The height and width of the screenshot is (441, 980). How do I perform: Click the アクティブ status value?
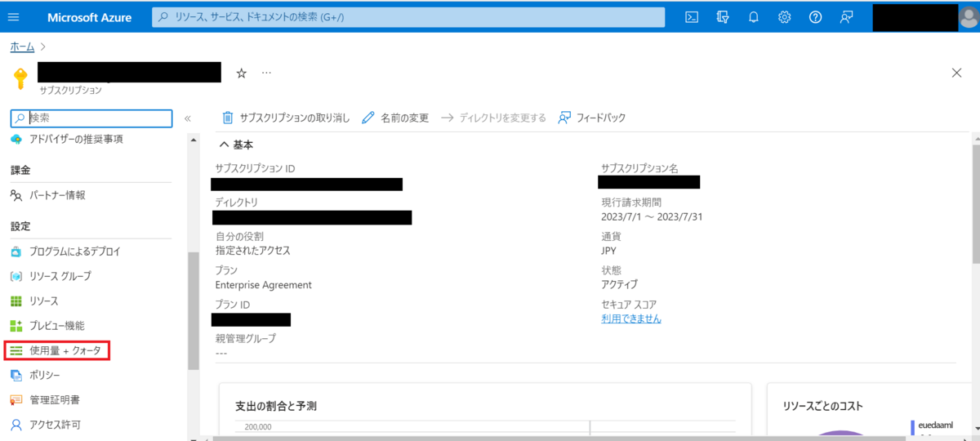pyautogui.click(x=619, y=284)
